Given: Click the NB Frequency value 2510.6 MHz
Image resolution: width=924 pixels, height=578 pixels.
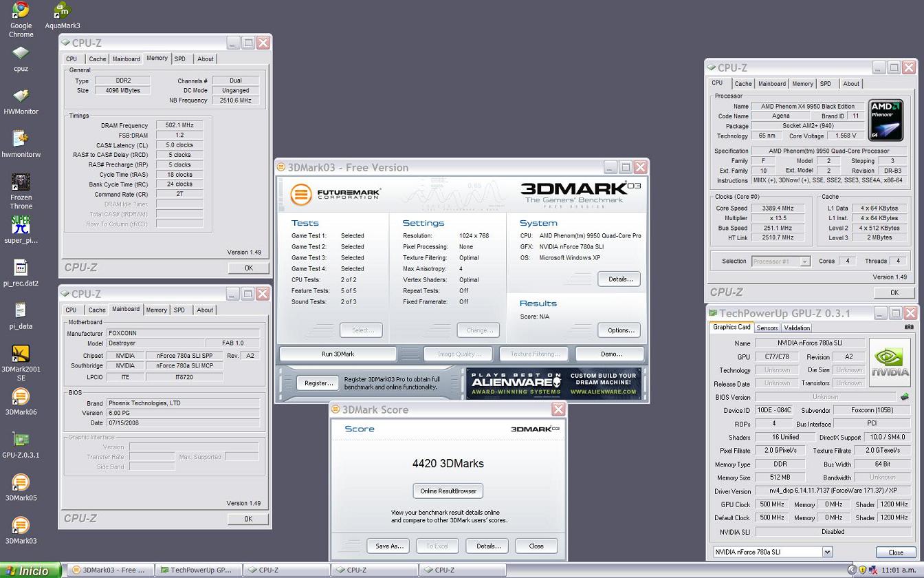Looking at the screenshot, I should (x=236, y=100).
